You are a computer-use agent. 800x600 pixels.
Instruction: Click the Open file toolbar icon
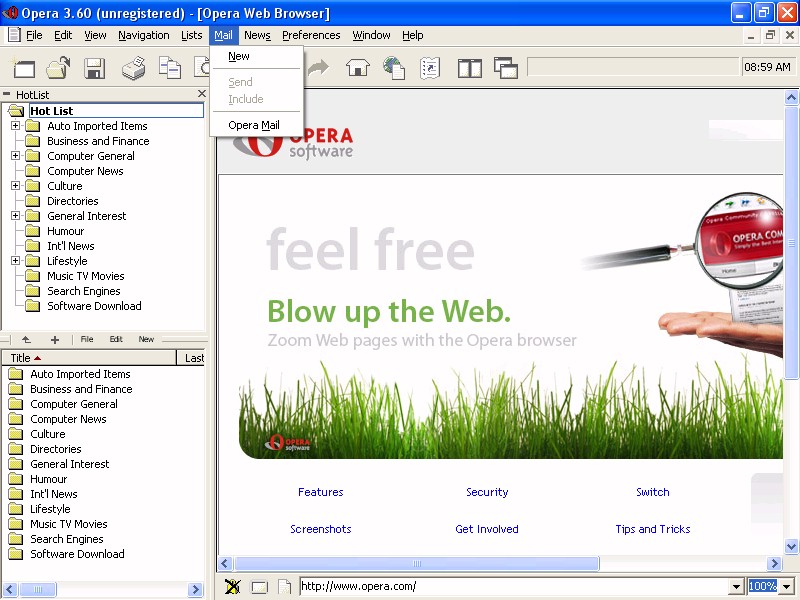click(58, 68)
